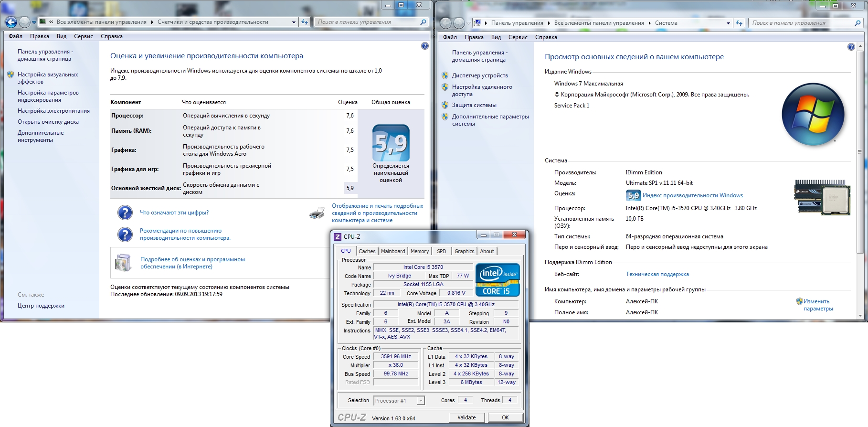Expand hidden breadcrumb chevron in Performance window
The width and height of the screenshot is (868, 427).
point(51,22)
